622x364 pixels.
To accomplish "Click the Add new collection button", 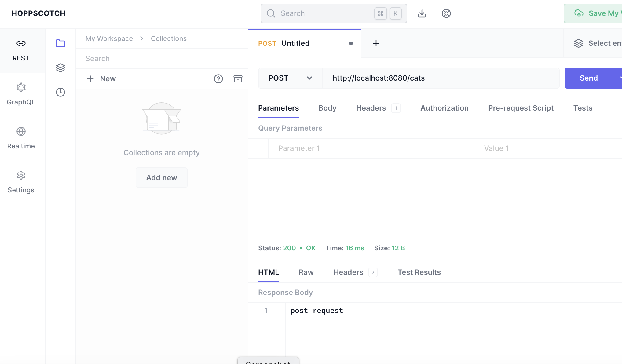I will 161,178.
